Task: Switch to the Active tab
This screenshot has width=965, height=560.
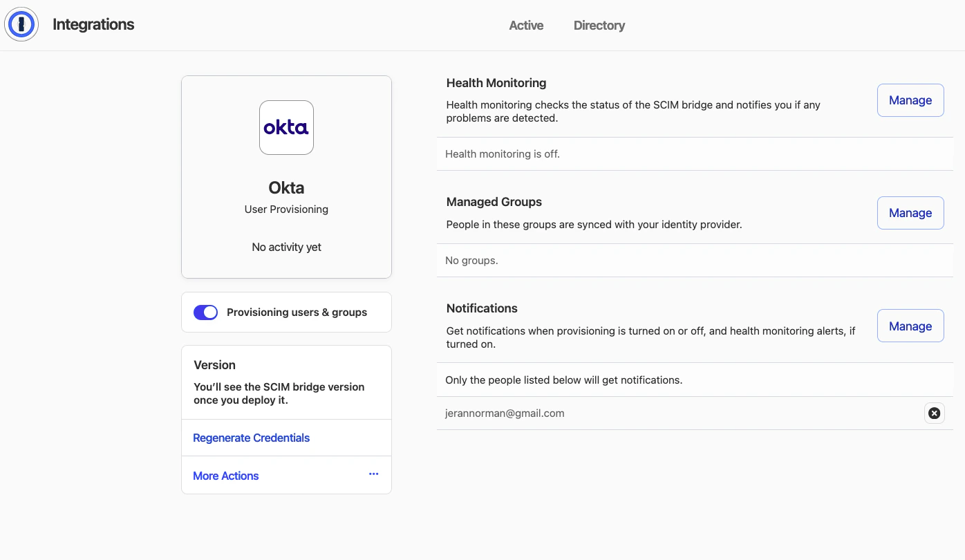Action: [526, 25]
